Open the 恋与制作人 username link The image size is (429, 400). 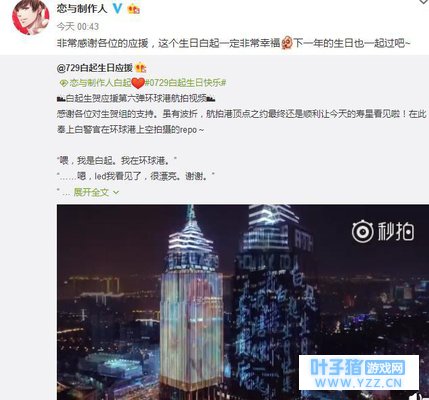click(82, 9)
